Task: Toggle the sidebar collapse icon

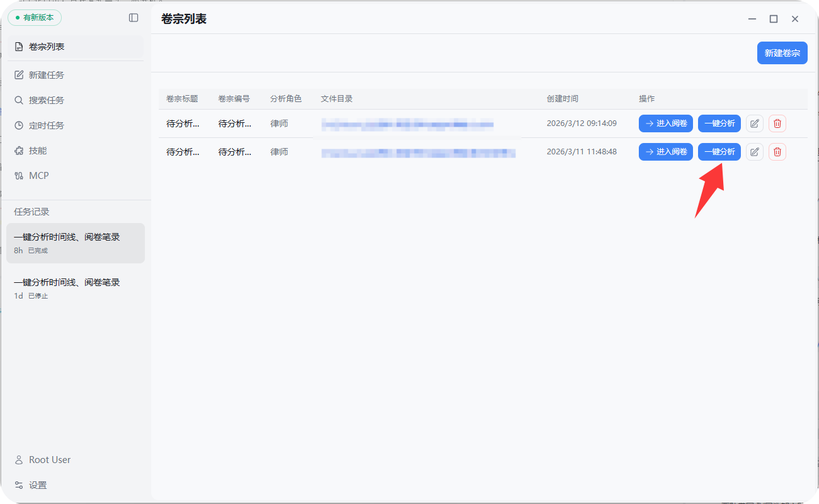Action: pos(134,18)
